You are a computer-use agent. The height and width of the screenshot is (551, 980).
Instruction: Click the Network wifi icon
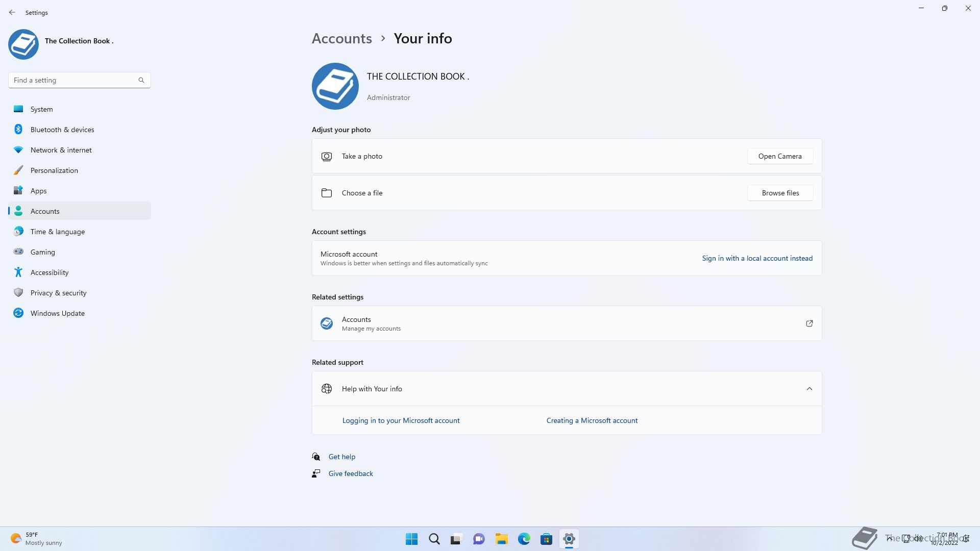click(18, 149)
